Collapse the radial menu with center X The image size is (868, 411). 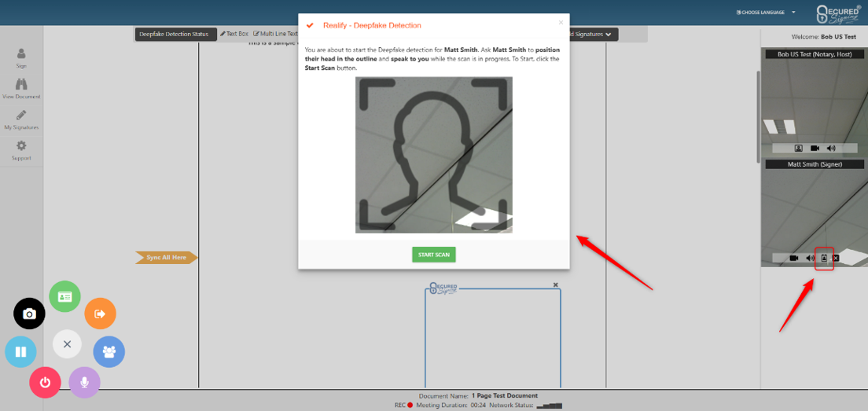click(x=67, y=344)
